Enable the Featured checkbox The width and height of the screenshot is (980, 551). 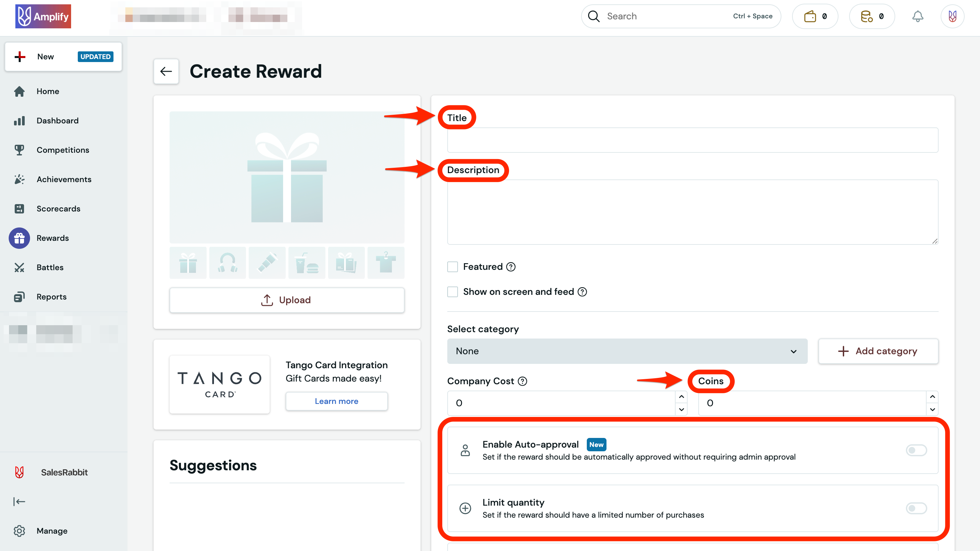452,266
